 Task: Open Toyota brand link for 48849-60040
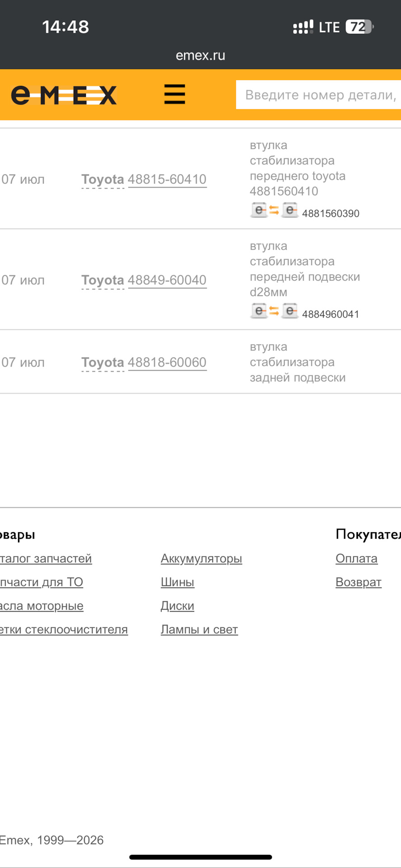click(103, 280)
